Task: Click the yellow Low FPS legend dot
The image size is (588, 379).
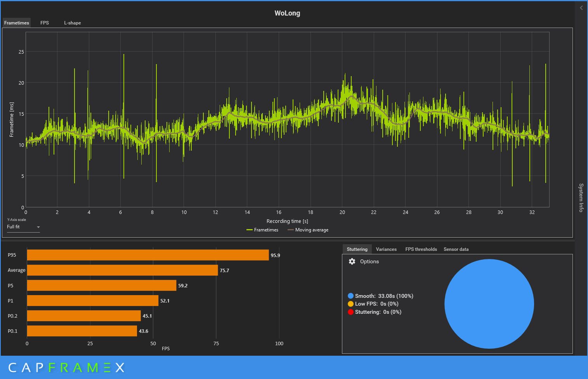Action: 351,304
